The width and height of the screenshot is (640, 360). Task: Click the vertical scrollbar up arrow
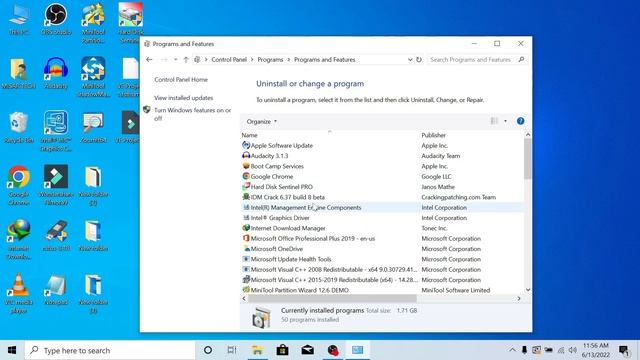click(528, 134)
